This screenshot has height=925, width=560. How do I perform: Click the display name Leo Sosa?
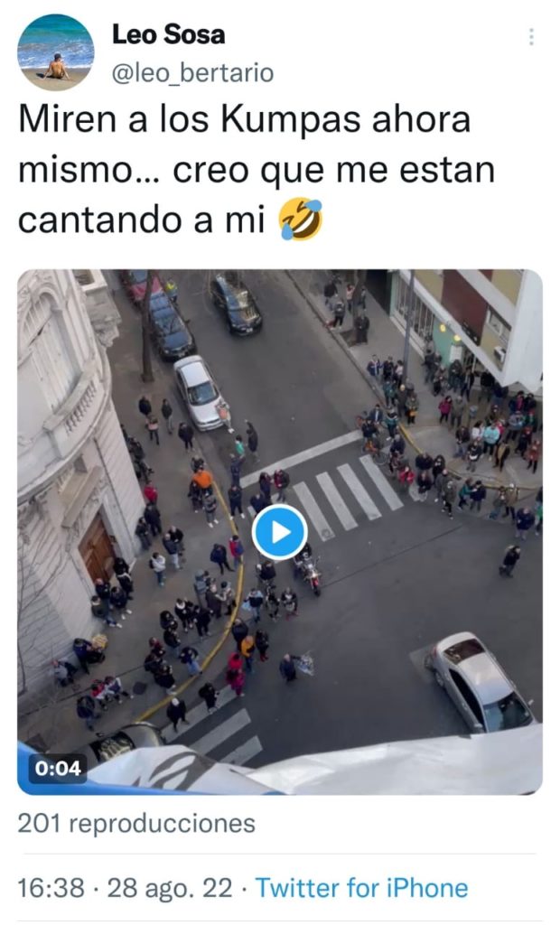(168, 34)
